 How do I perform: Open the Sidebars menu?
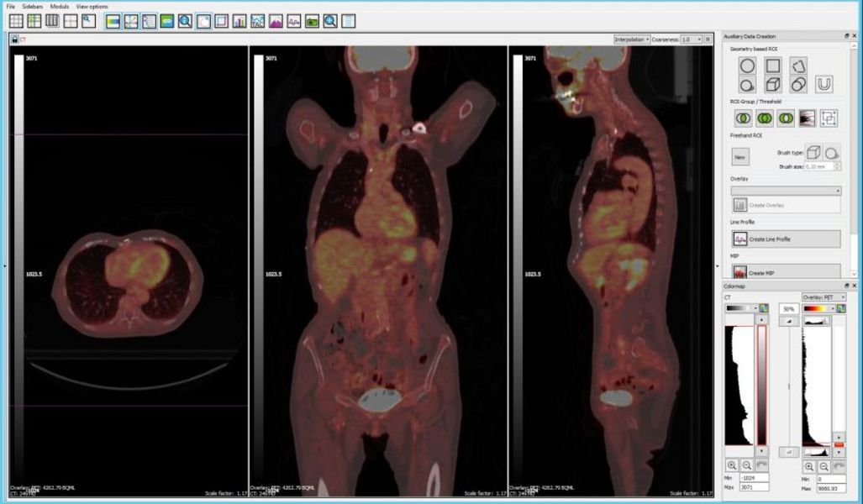click(33, 7)
